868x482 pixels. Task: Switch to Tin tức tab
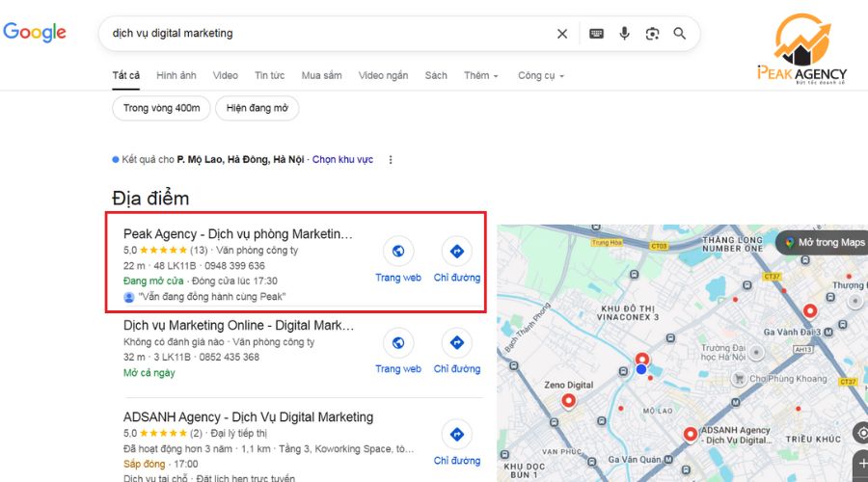click(270, 75)
